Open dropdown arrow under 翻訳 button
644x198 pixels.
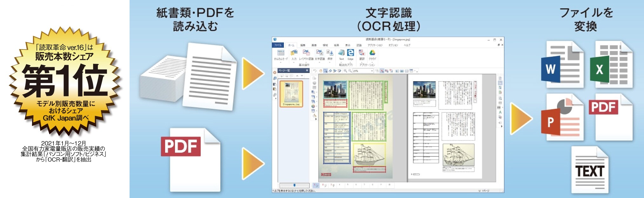[x=362, y=62]
